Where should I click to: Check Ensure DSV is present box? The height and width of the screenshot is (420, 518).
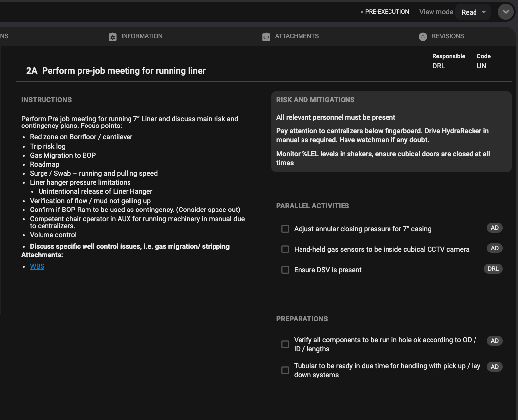[x=285, y=270]
